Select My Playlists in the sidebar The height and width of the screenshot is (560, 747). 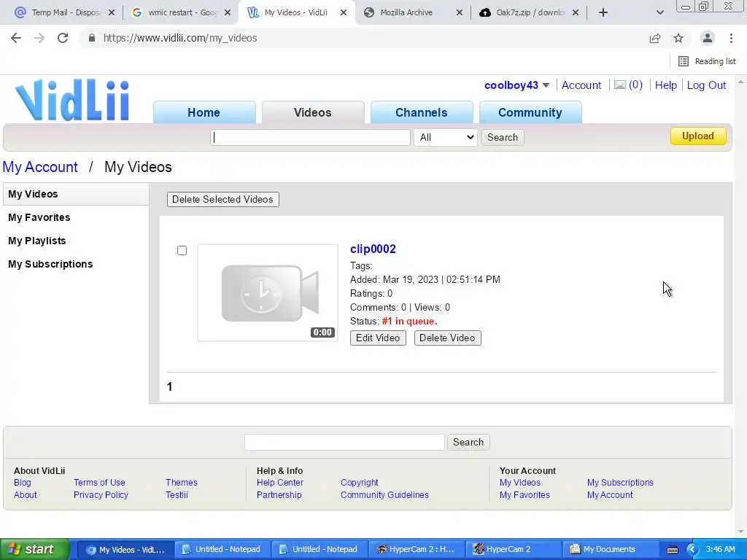pos(36,241)
